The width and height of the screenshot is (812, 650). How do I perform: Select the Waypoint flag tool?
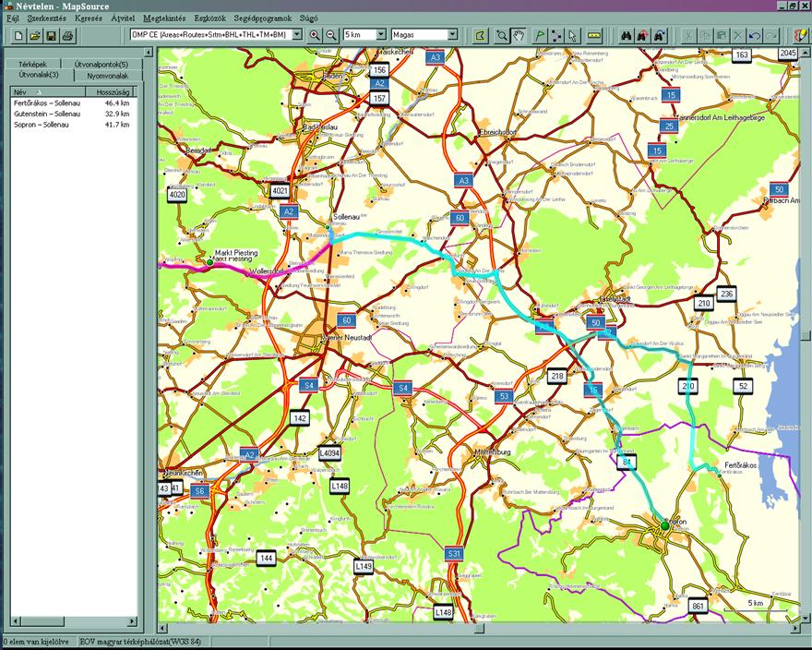pos(540,35)
